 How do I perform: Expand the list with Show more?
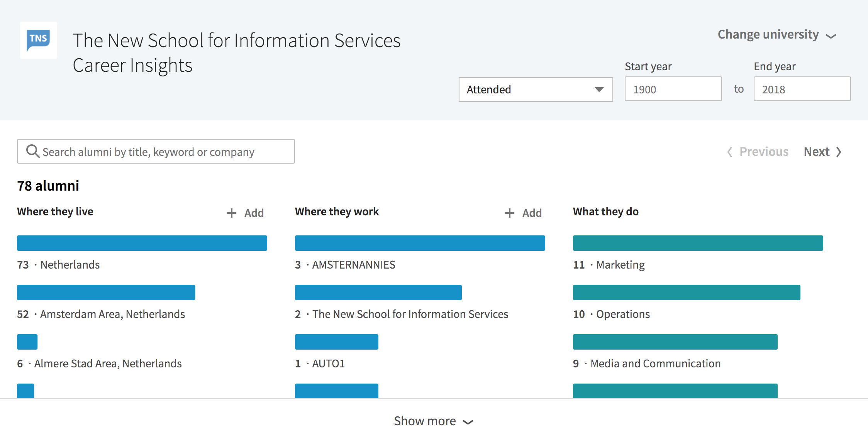(434, 421)
